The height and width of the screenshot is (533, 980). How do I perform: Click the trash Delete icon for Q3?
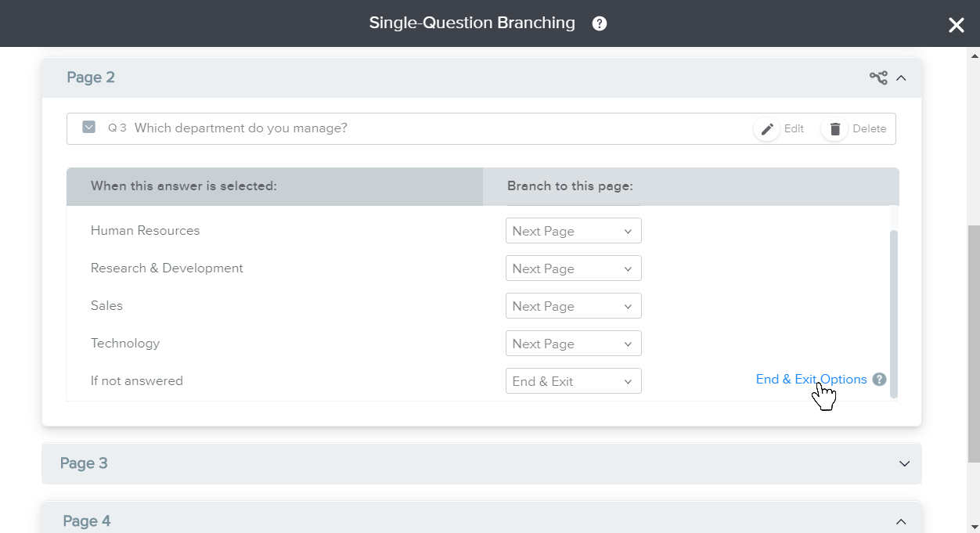click(834, 129)
